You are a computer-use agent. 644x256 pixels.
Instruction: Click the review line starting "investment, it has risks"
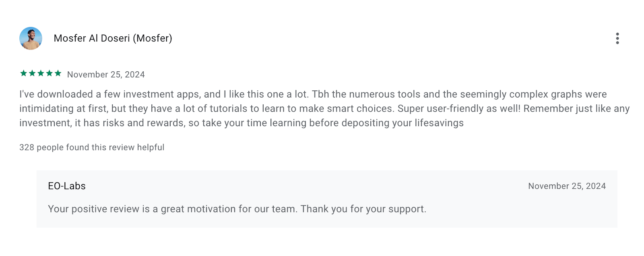[201, 123]
